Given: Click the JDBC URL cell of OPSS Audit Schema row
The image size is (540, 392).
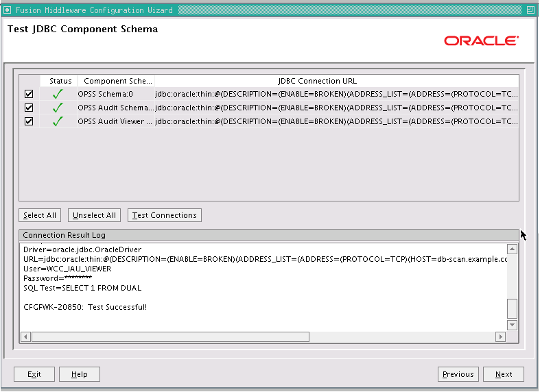Looking at the screenshot, I should click(336, 108).
